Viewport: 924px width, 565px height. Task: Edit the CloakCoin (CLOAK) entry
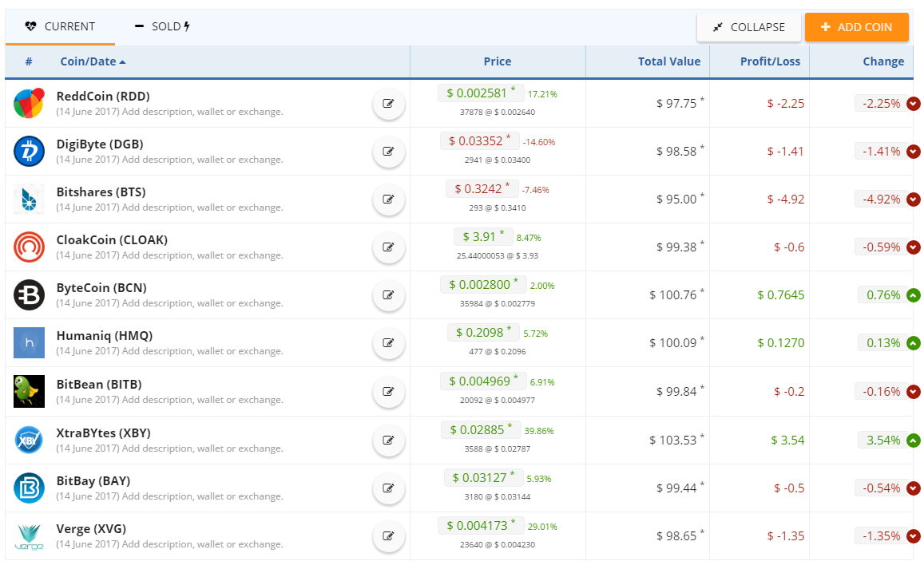[x=388, y=247]
